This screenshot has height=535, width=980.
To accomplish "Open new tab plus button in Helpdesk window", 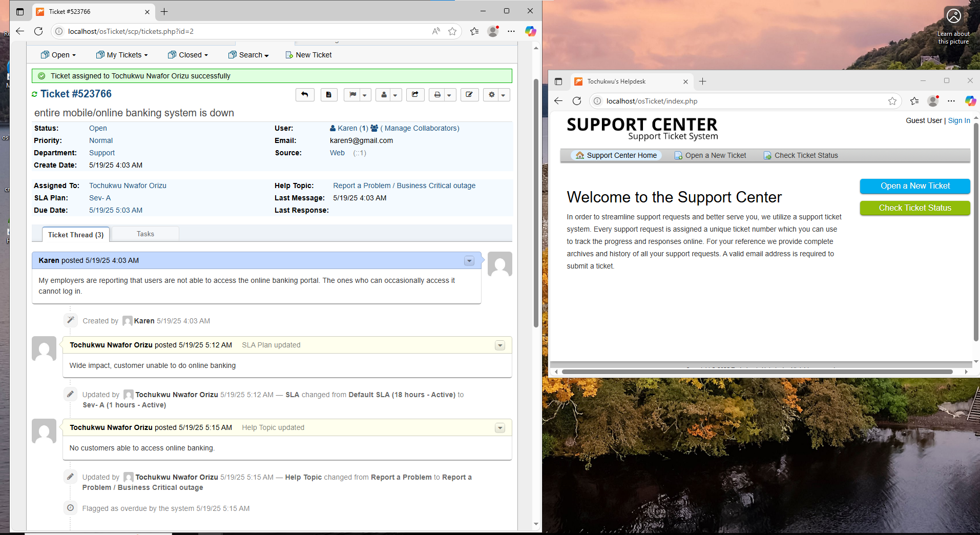I will [702, 81].
